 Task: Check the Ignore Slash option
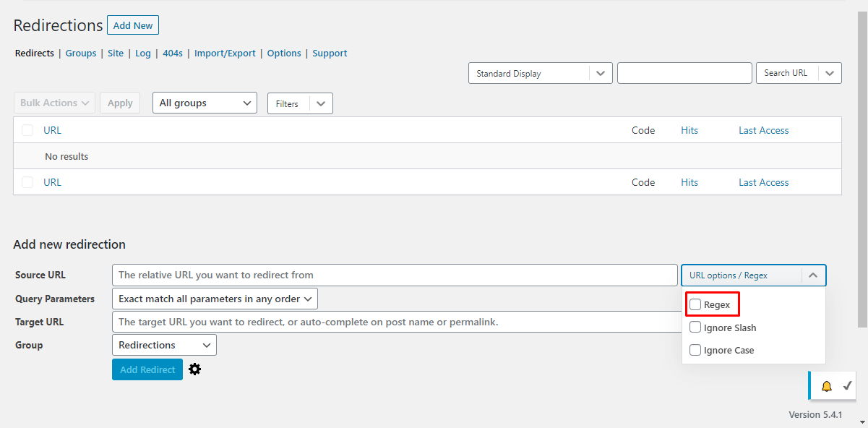[695, 328]
